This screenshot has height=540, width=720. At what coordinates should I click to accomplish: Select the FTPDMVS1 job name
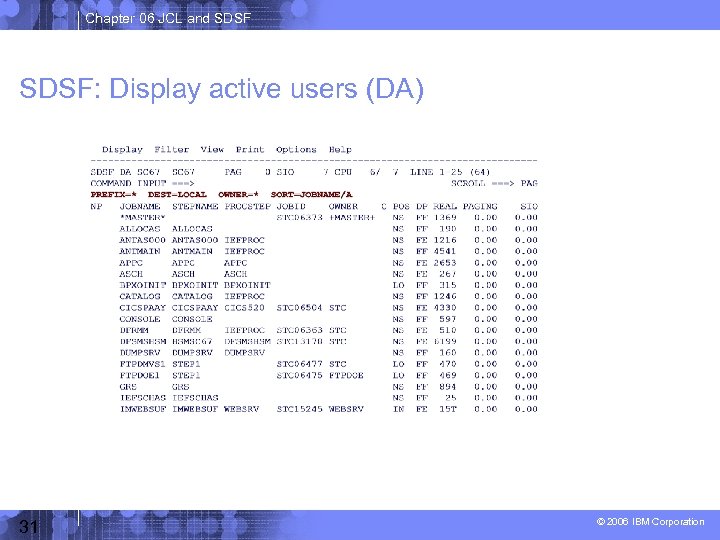(x=142, y=364)
